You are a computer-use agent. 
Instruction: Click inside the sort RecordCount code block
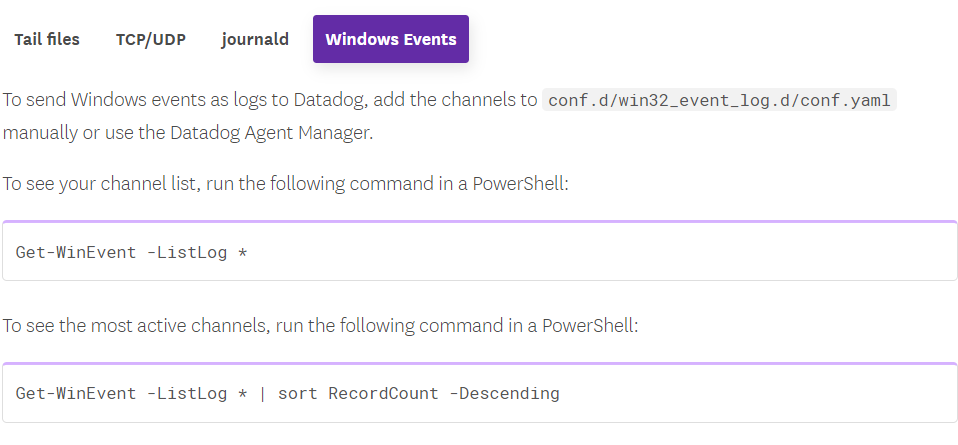pyautogui.click(x=750, y=393)
